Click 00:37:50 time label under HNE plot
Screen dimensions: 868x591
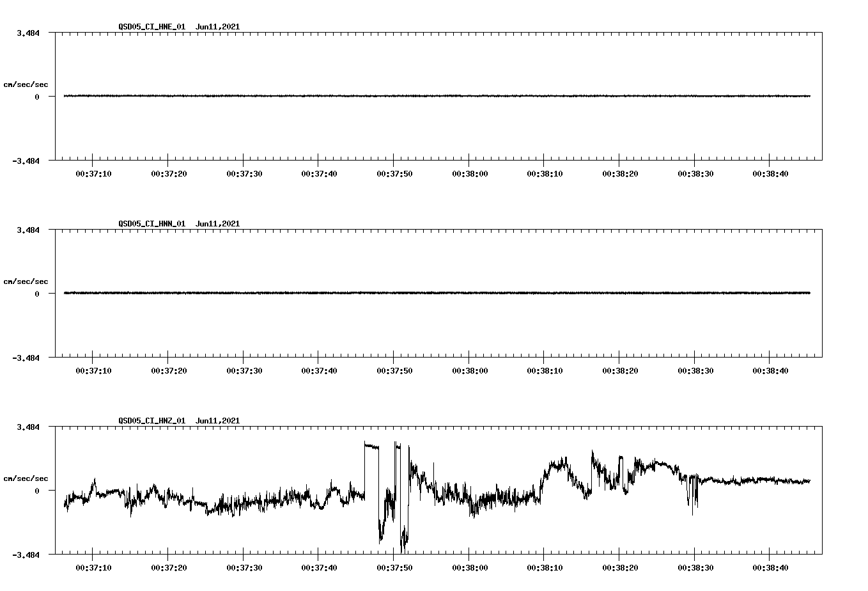point(394,174)
